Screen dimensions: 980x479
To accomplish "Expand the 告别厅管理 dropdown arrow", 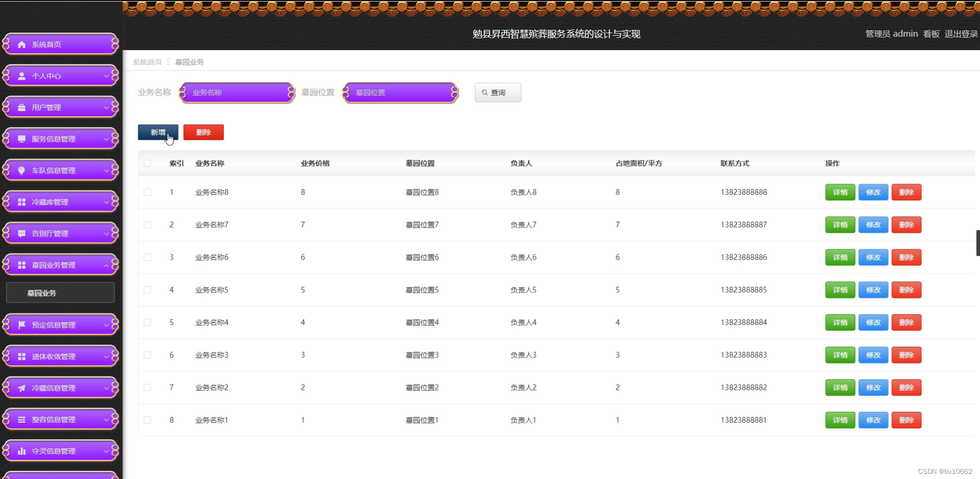I will tap(107, 233).
